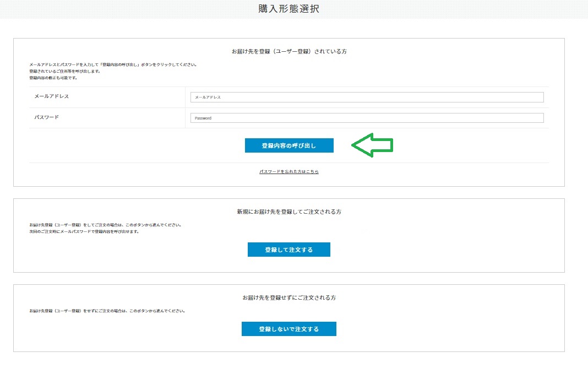Click the text starting お届け先登録（ユーザー登録）をしてご注文の場合

click(105, 225)
